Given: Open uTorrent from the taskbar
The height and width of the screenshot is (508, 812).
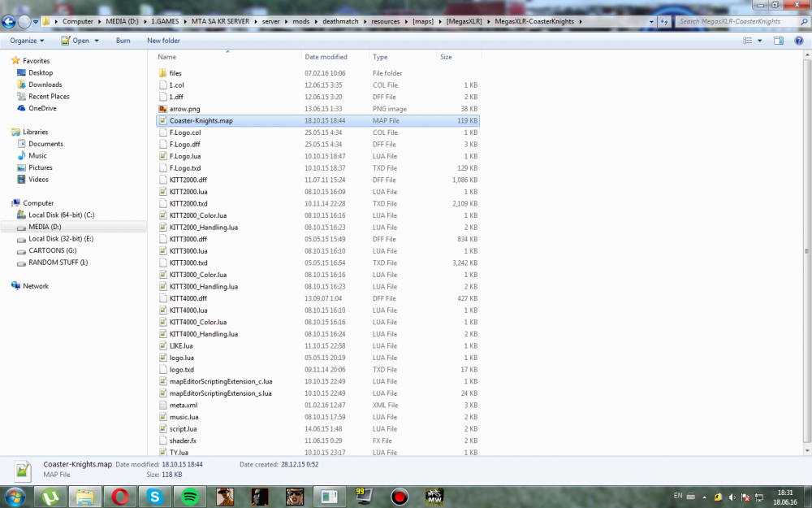Looking at the screenshot, I should 49,496.
